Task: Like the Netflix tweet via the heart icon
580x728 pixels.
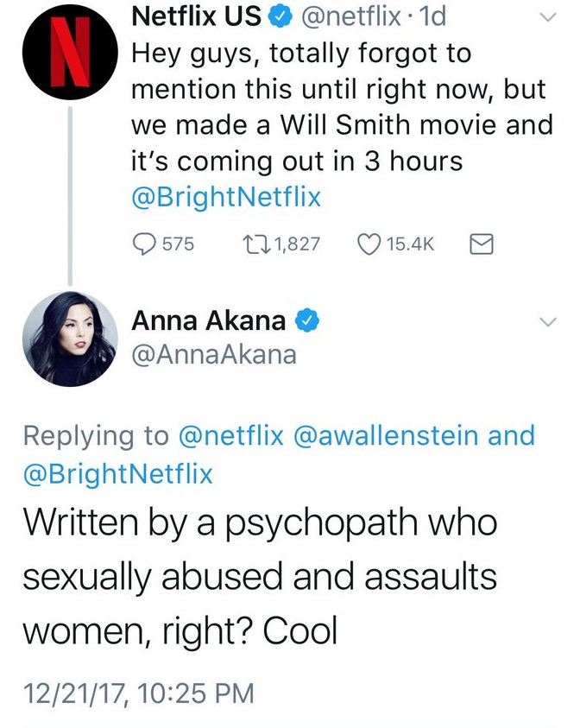Action: coord(368,244)
